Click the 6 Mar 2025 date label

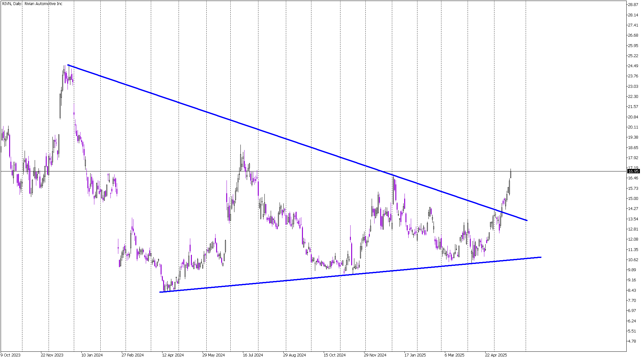coord(454,355)
